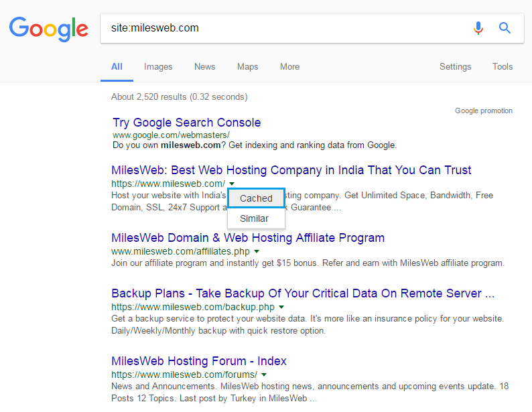The image size is (532, 412).
Task: Open the News tab
Action: tap(204, 67)
